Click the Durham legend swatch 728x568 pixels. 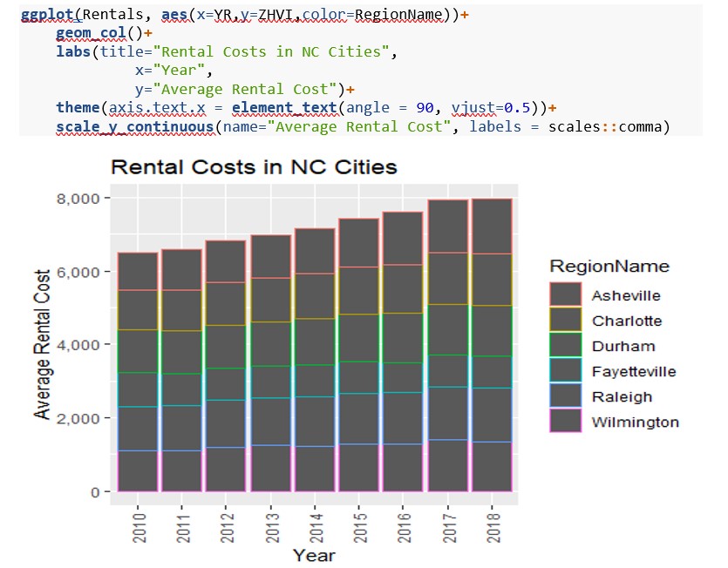click(565, 345)
